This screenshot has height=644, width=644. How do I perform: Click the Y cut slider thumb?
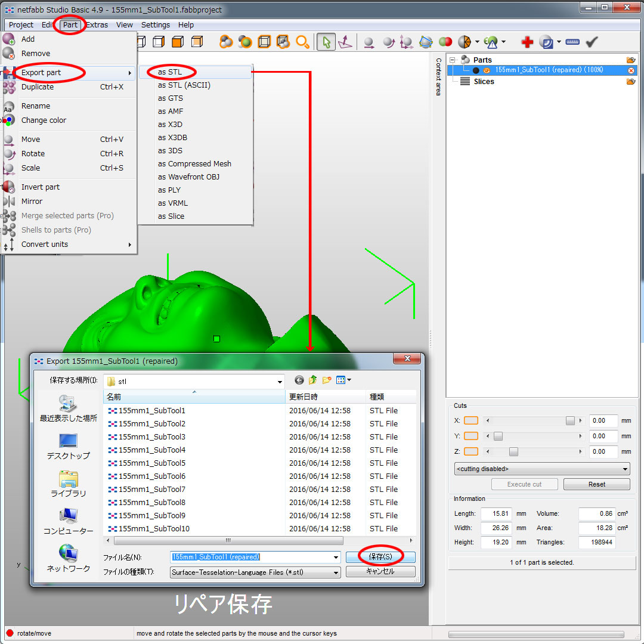[498, 436]
